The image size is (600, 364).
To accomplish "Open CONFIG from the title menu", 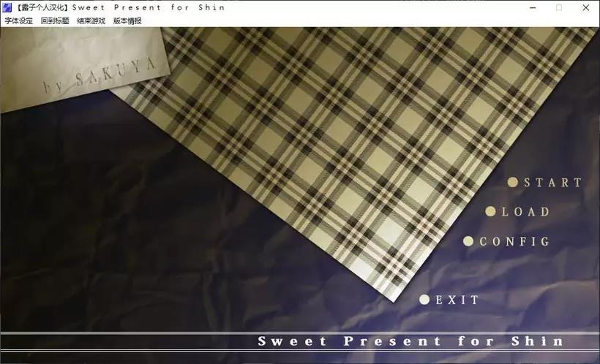I will point(514,241).
